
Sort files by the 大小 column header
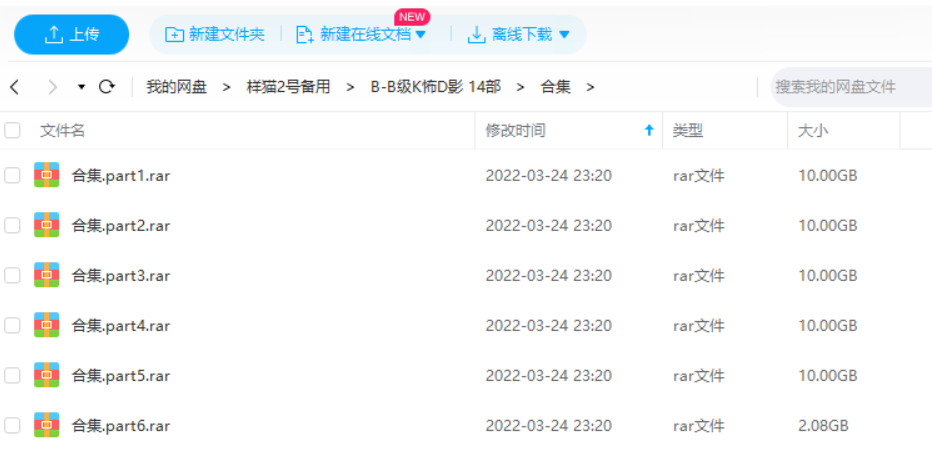tap(813, 131)
